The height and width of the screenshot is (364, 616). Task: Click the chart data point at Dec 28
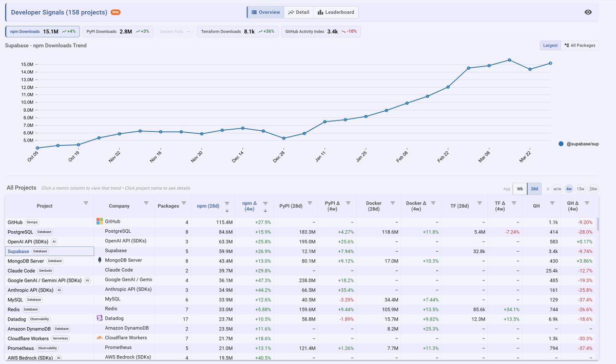tap(284, 138)
